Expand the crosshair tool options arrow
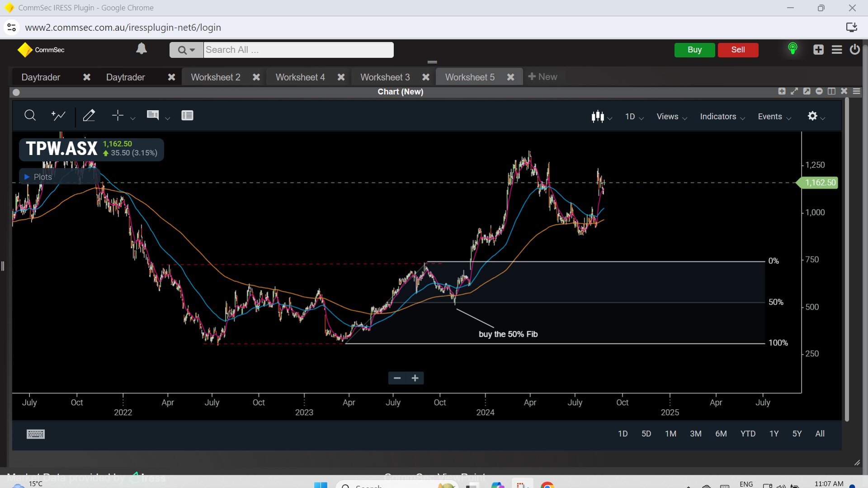Image resolution: width=868 pixels, height=488 pixels. click(132, 118)
